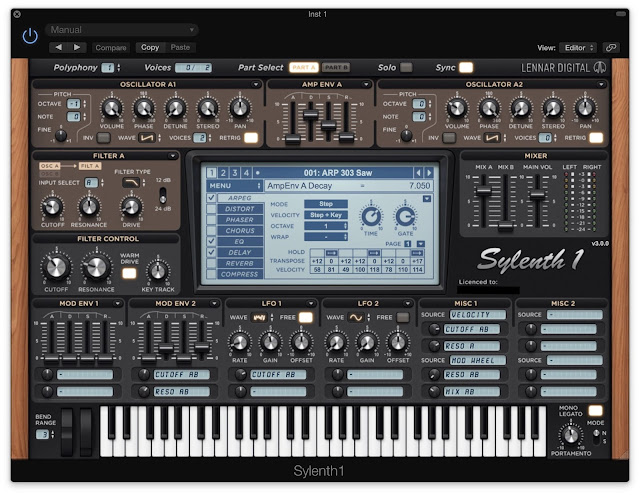
Task: Select display tab 3
Action: point(235,173)
